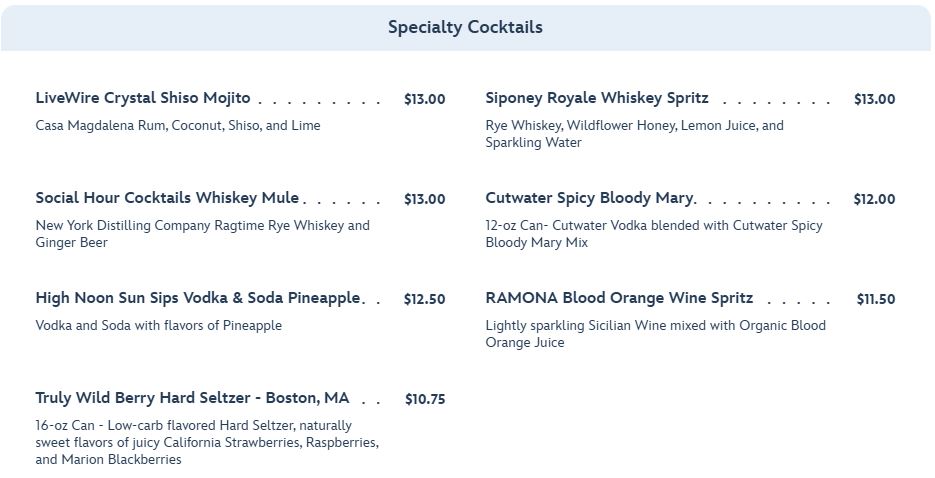This screenshot has width=935, height=478.
Task: Click the Casa Magdalena Rum ingredients description
Action: pos(178,126)
